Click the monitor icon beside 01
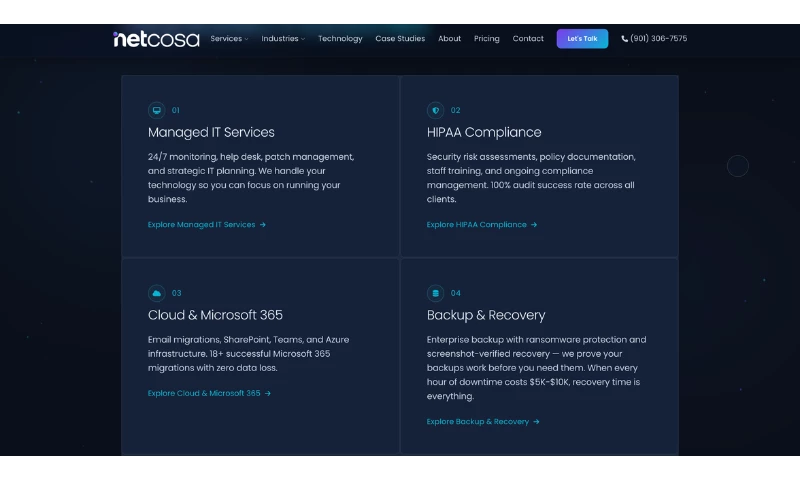 click(x=157, y=110)
